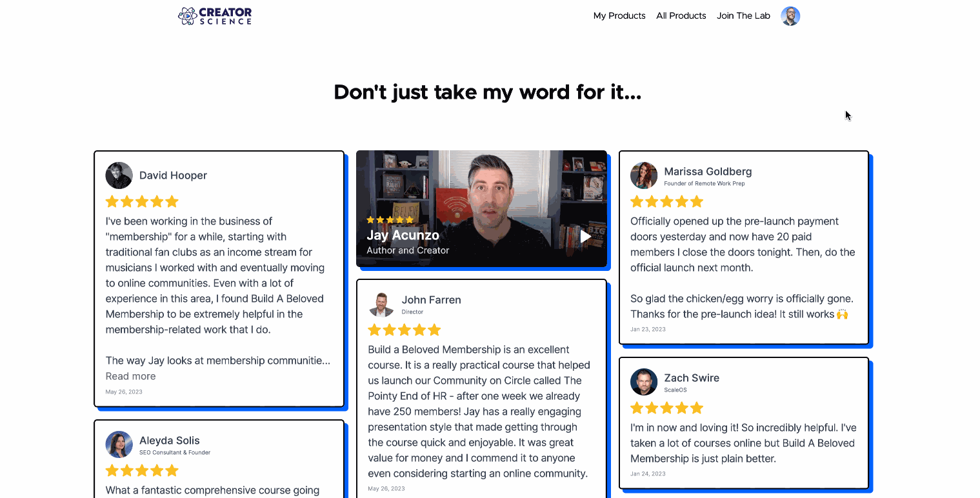This screenshot has height=498, width=980.
Task: Click David Hooper's profile picture
Action: coord(119,175)
